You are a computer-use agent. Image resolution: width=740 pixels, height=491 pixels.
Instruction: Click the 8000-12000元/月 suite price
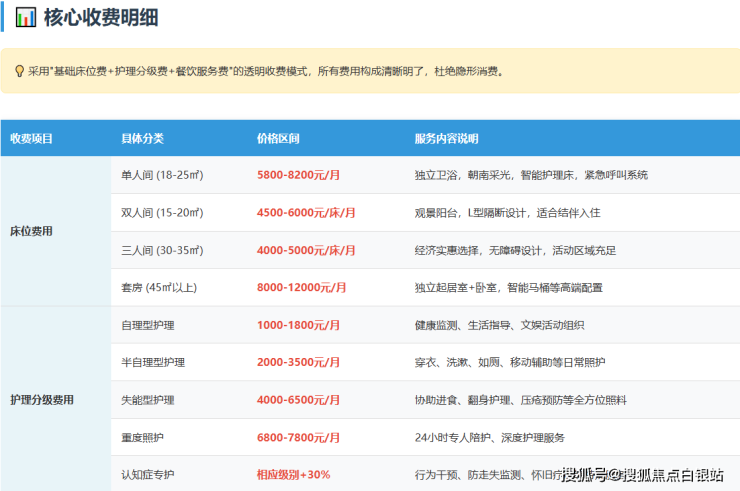pyautogui.click(x=301, y=288)
